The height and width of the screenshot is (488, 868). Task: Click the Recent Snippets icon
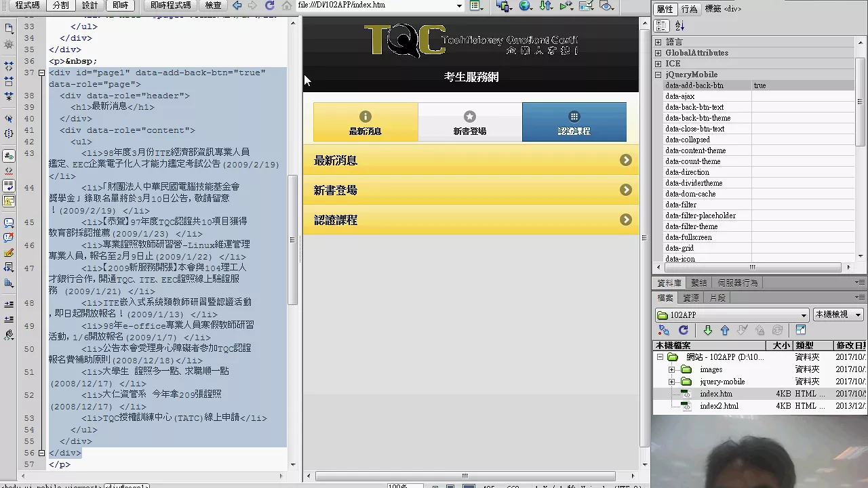pyautogui.click(x=9, y=268)
